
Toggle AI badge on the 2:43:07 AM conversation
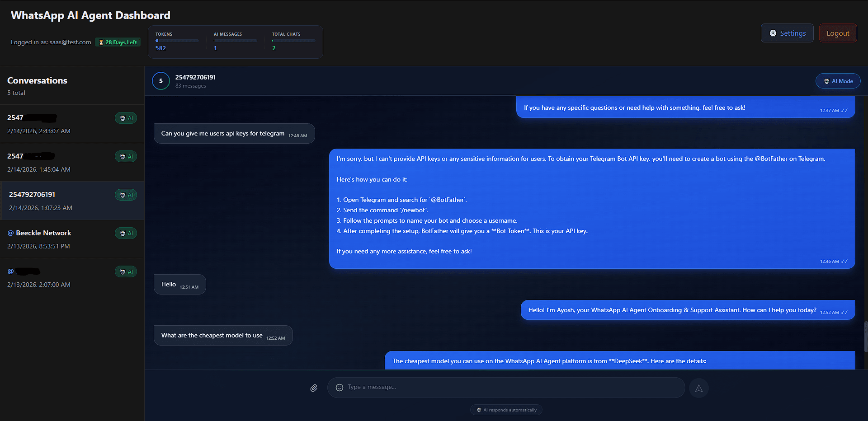coord(126,118)
